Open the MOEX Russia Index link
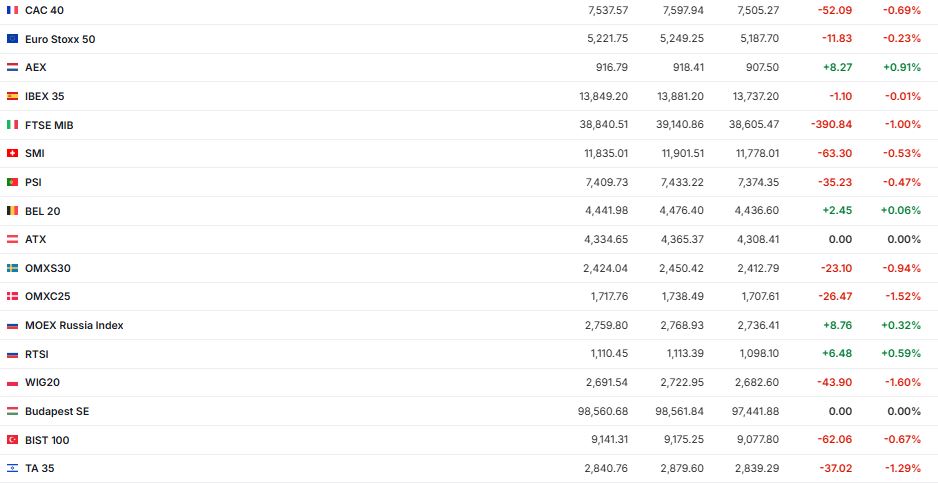This screenshot has width=938, height=484. [x=74, y=325]
